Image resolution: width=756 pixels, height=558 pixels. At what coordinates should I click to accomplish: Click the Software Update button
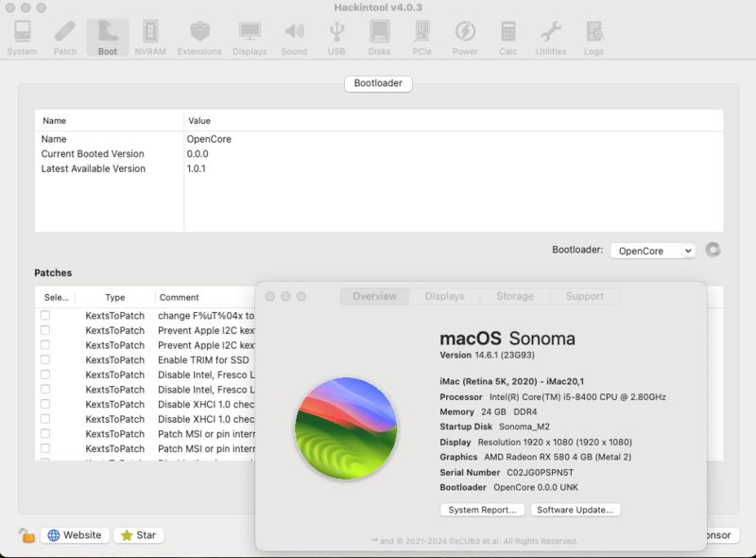tap(575, 510)
